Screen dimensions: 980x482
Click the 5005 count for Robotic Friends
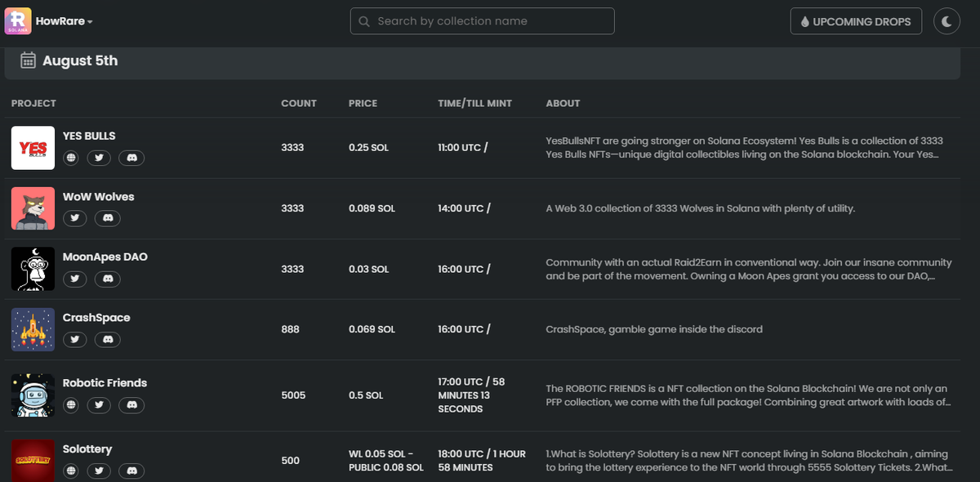click(x=293, y=395)
